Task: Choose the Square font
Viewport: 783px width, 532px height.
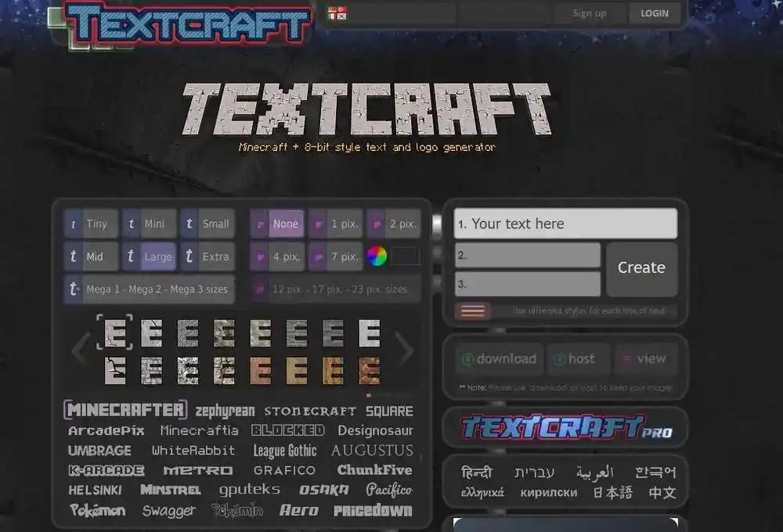Action: click(x=389, y=412)
